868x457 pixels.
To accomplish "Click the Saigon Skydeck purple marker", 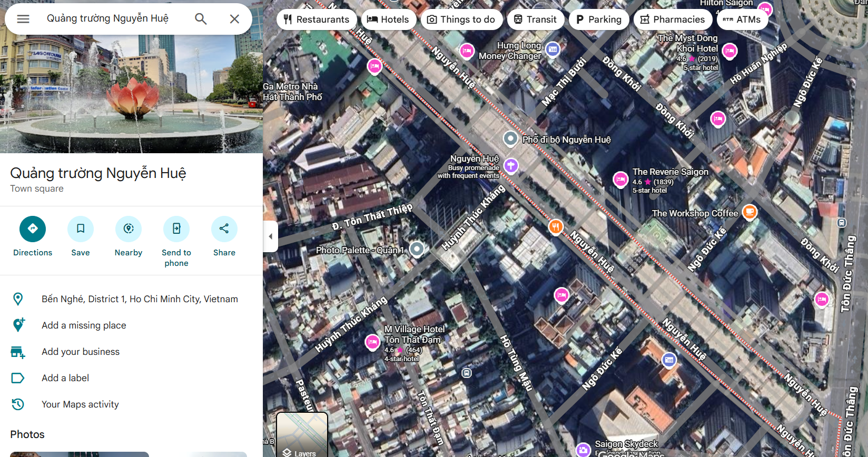I will click(583, 450).
